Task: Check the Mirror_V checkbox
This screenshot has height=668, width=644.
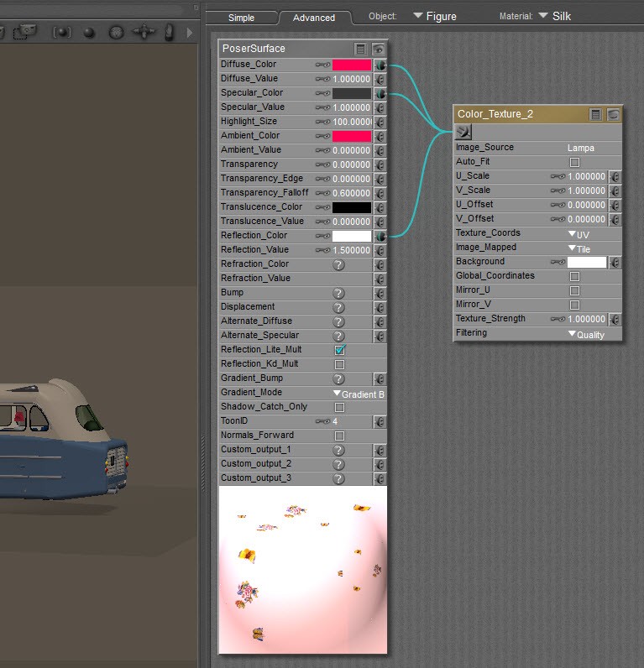Action: (574, 305)
